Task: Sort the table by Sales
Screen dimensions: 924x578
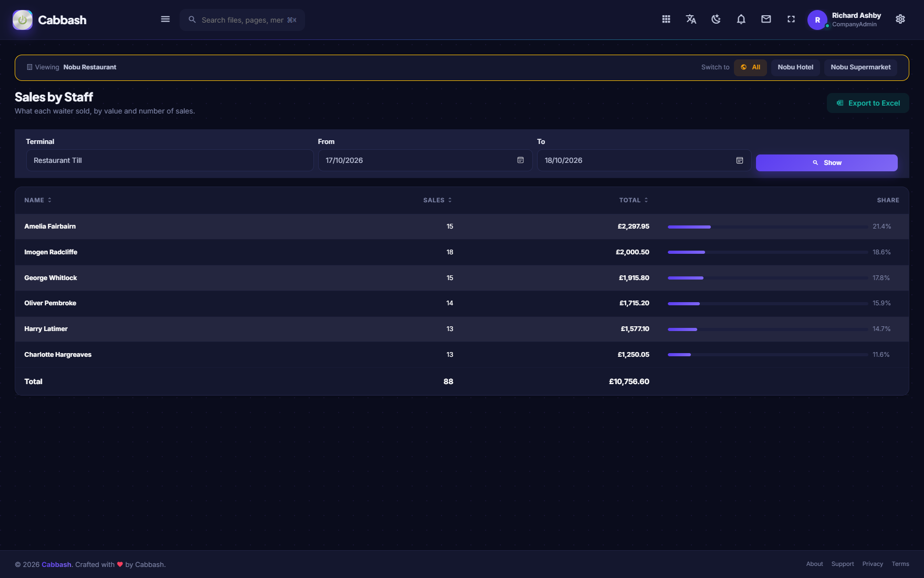Action: pyautogui.click(x=437, y=200)
